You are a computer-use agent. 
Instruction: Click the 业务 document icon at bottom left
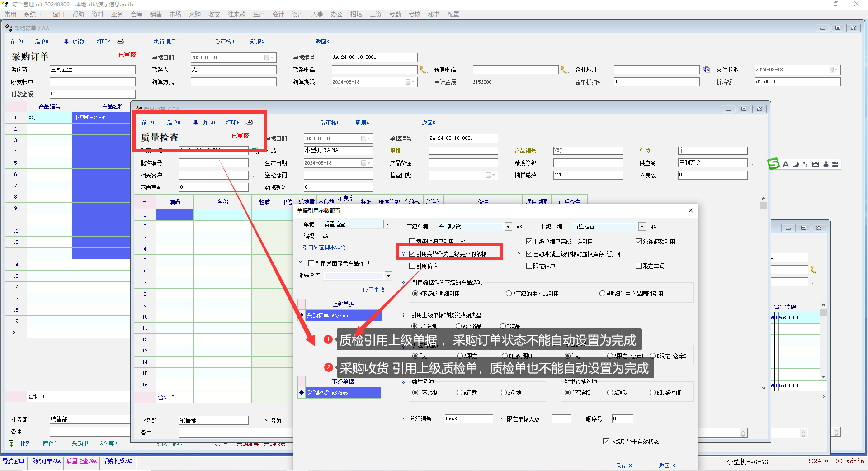pyautogui.click(x=12, y=444)
